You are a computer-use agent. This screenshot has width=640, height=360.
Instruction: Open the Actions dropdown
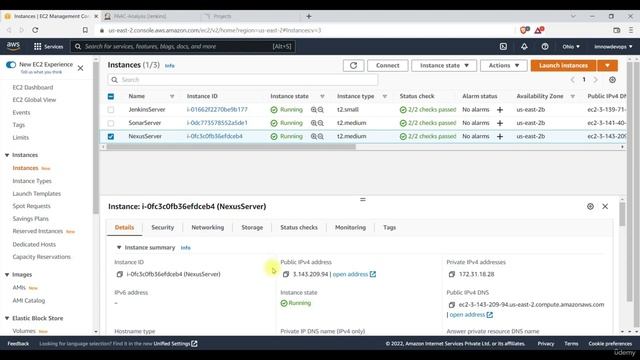coord(504,65)
